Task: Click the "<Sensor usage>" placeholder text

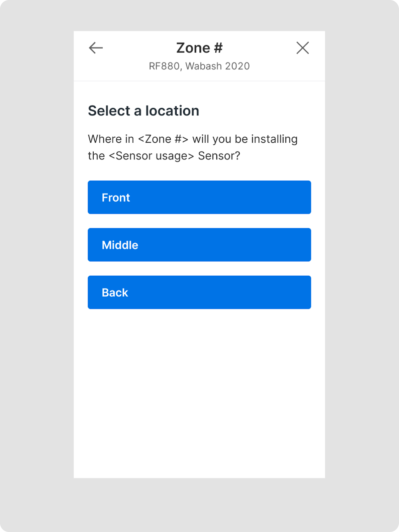Action: [151, 156]
